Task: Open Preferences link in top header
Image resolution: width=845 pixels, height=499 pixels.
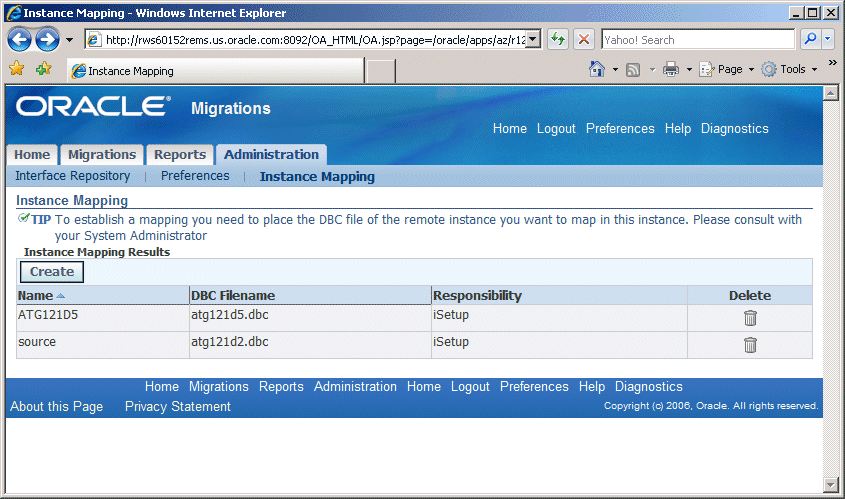Action: [x=620, y=128]
